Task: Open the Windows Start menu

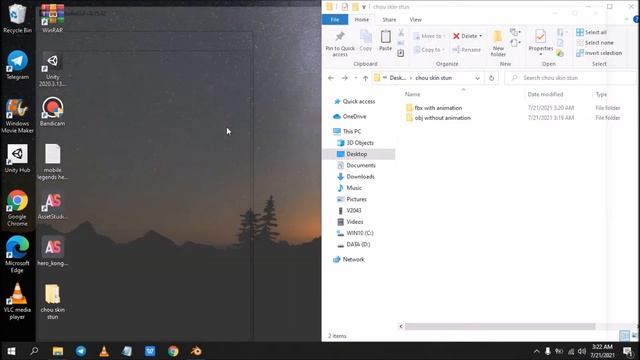Action: coord(11,351)
